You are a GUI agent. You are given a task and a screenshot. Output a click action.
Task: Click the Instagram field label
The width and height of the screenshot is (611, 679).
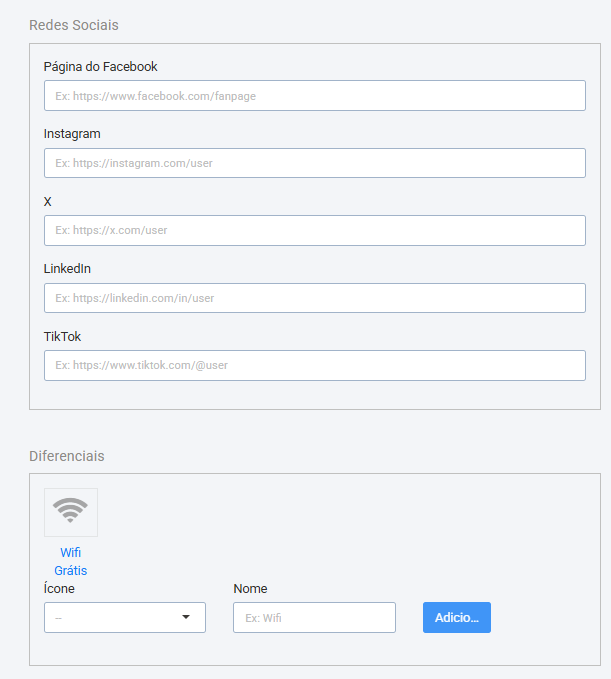pyautogui.click(x=72, y=134)
